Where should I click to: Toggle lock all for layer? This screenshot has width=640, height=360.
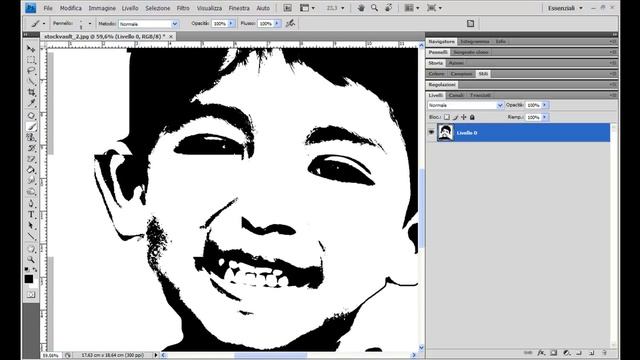point(472,117)
